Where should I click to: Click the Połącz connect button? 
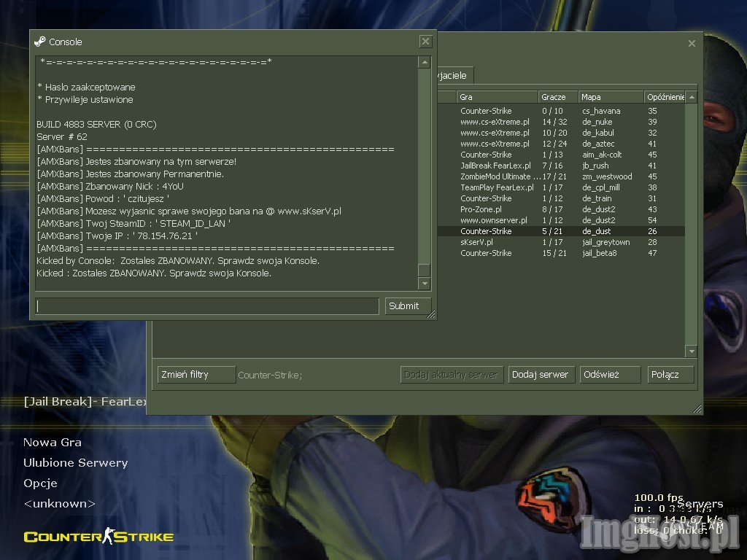670,374
